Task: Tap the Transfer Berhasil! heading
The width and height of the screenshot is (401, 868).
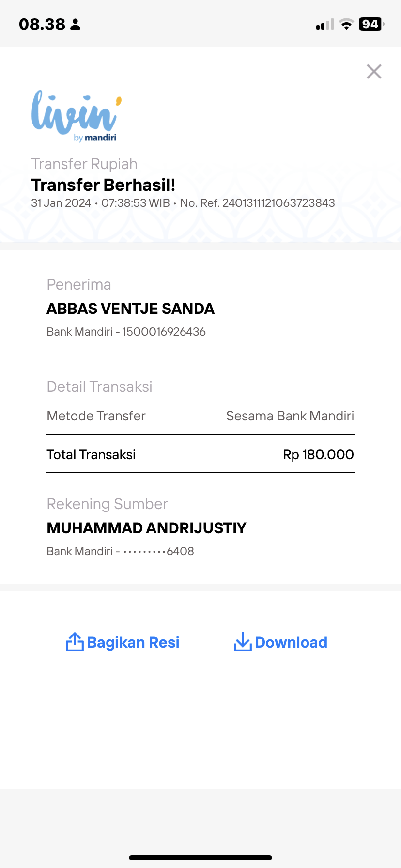Action: pos(103,185)
